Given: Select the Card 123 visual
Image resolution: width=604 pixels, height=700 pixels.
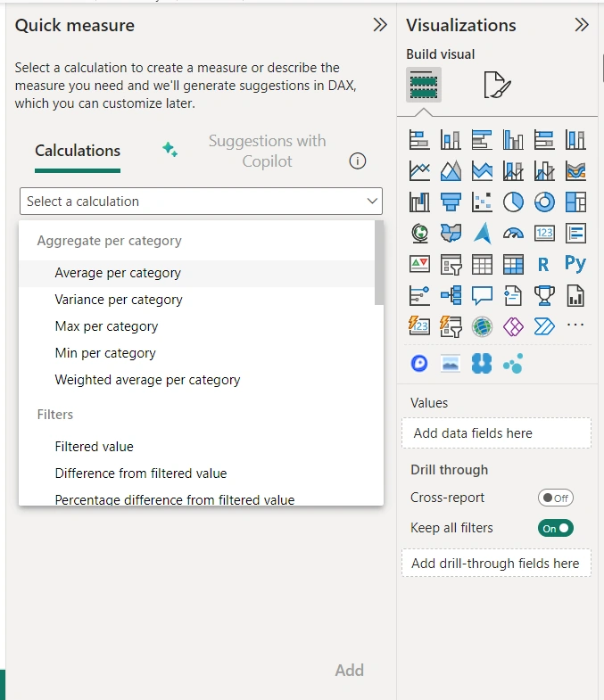Looking at the screenshot, I should [544, 233].
